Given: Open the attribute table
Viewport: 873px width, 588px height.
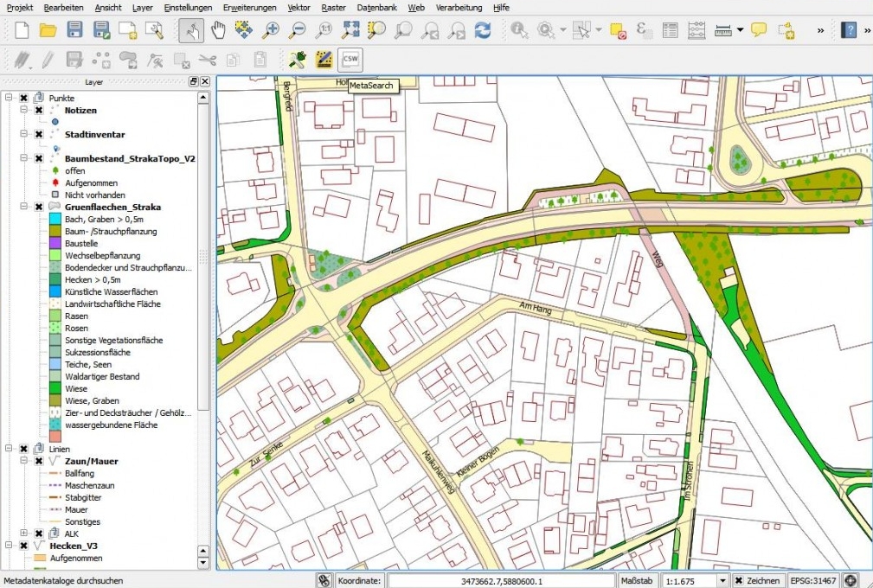Looking at the screenshot, I should [670, 30].
